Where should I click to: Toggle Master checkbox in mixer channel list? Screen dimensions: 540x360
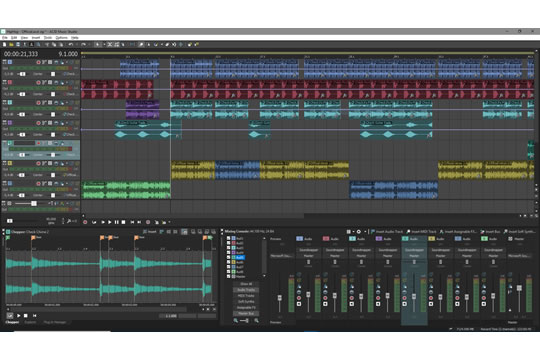point(228,277)
